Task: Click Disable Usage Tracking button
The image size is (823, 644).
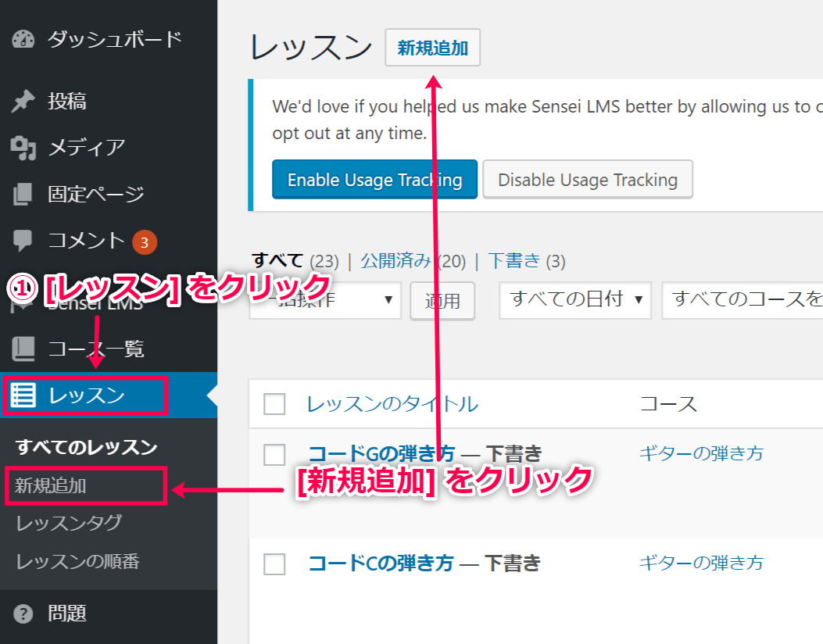Action: tap(588, 180)
